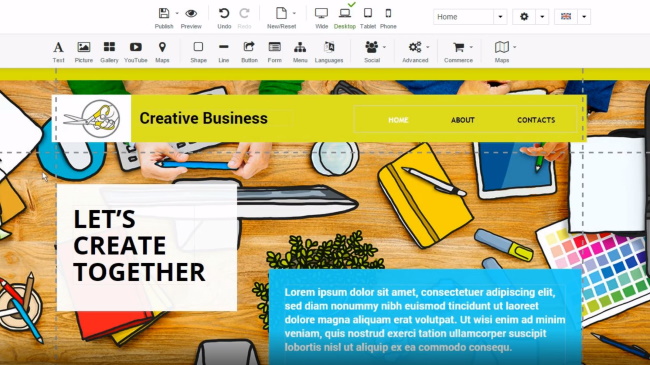Expand the language flag dropdown arrow
650x365 pixels.
584,17
